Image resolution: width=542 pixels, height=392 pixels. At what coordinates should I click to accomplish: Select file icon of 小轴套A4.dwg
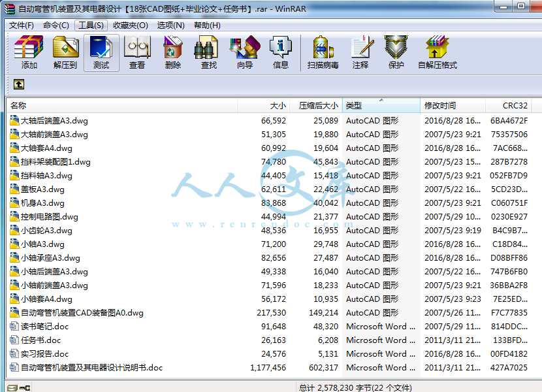14,299
